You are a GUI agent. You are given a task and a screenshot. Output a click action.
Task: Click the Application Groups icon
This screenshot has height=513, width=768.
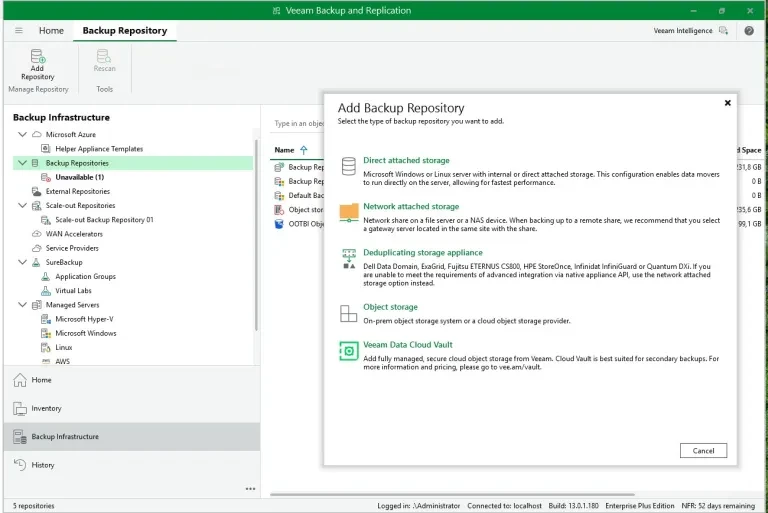click(x=46, y=276)
